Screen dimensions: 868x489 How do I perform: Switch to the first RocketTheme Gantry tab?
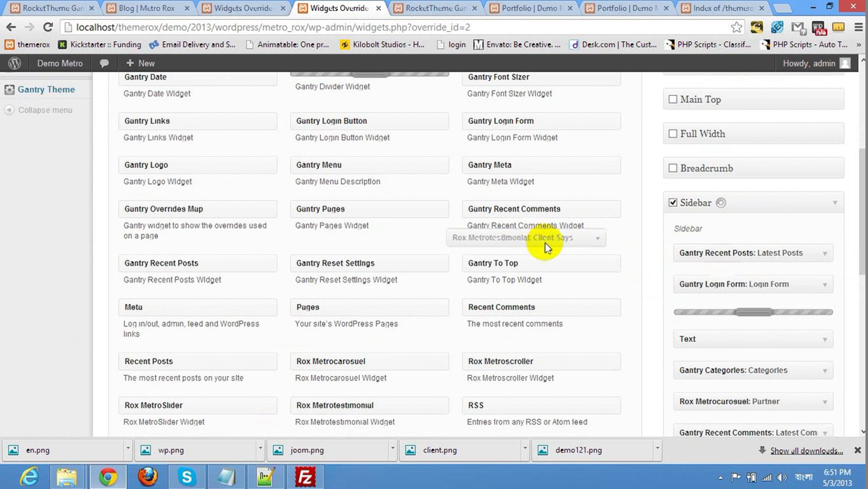click(53, 8)
